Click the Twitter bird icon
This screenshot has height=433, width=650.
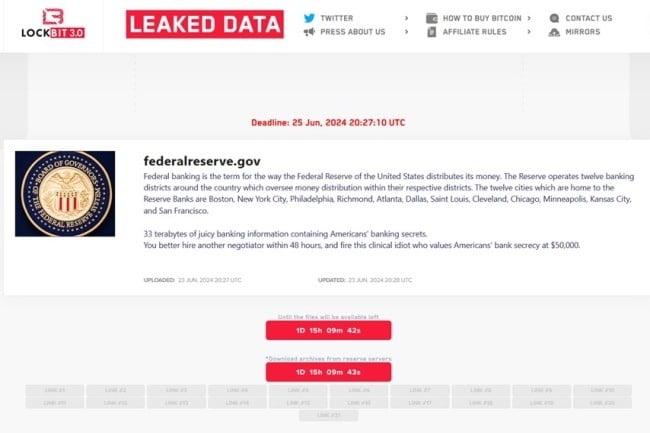coord(309,18)
